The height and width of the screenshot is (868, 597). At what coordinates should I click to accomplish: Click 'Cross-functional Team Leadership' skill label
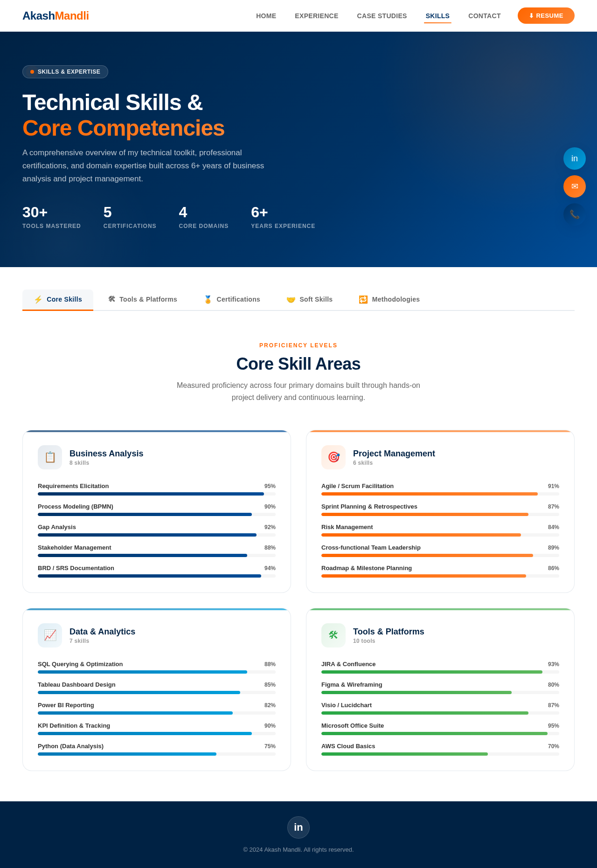click(x=371, y=548)
